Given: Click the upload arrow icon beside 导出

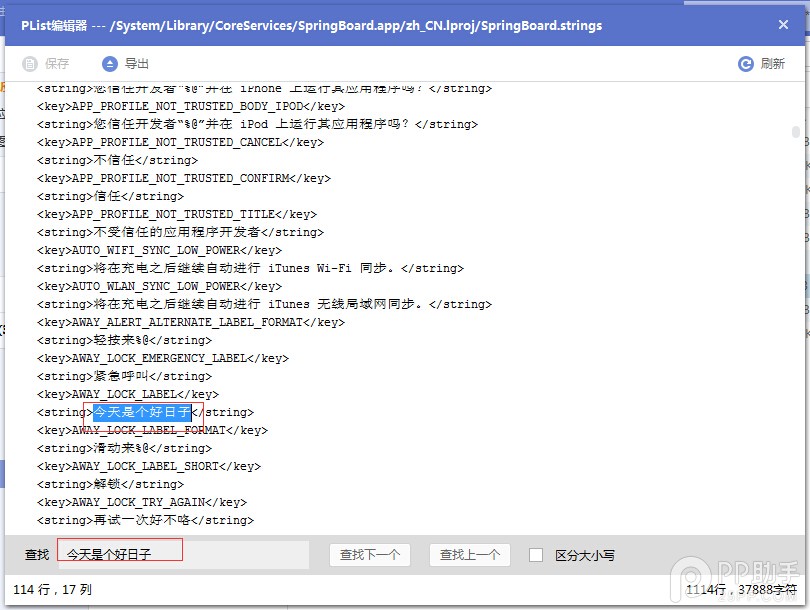Looking at the screenshot, I should [x=109, y=63].
